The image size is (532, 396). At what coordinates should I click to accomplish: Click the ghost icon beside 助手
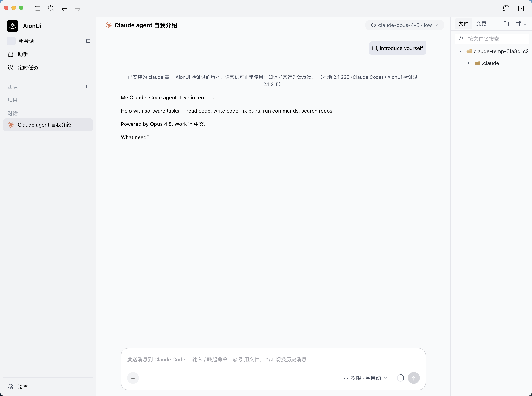tap(11, 54)
